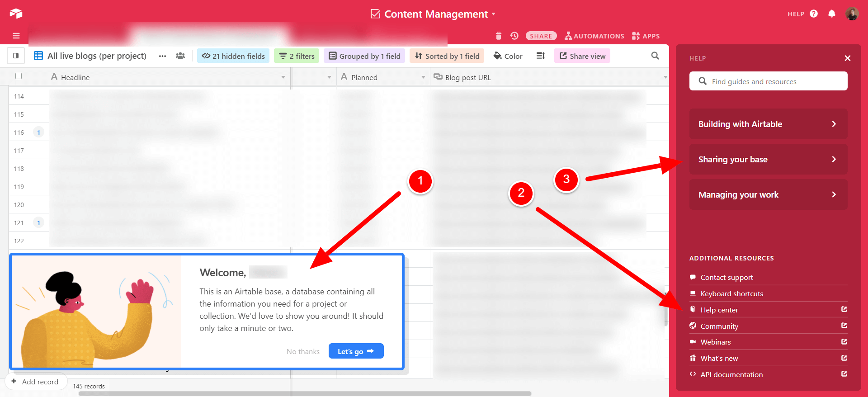Click the notifications bell icon
The width and height of the screenshot is (868, 397).
point(831,14)
